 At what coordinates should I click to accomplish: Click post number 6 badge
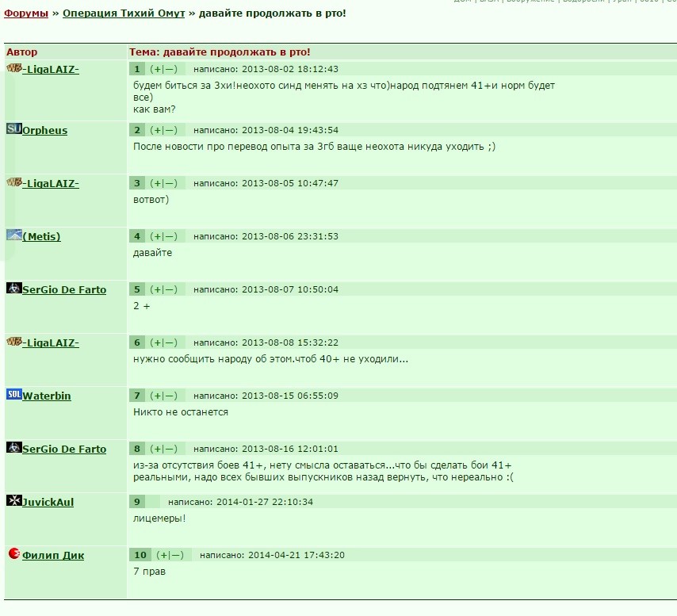[137, 342]
